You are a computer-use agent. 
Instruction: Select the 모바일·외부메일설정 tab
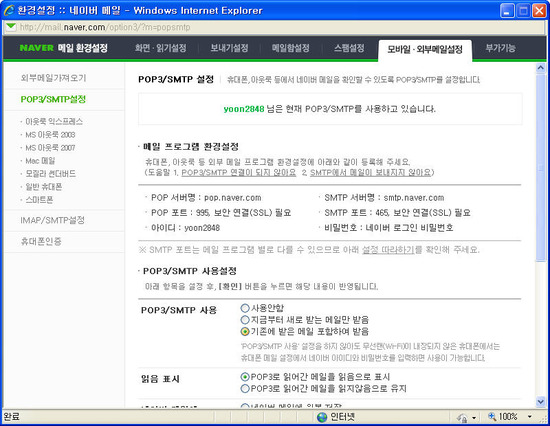[x=425, y=49]
